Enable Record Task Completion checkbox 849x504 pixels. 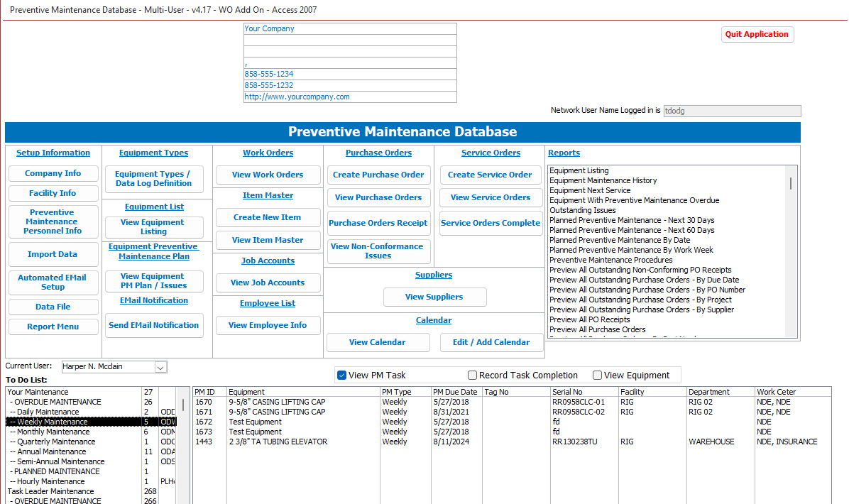[x=473, y=375]
